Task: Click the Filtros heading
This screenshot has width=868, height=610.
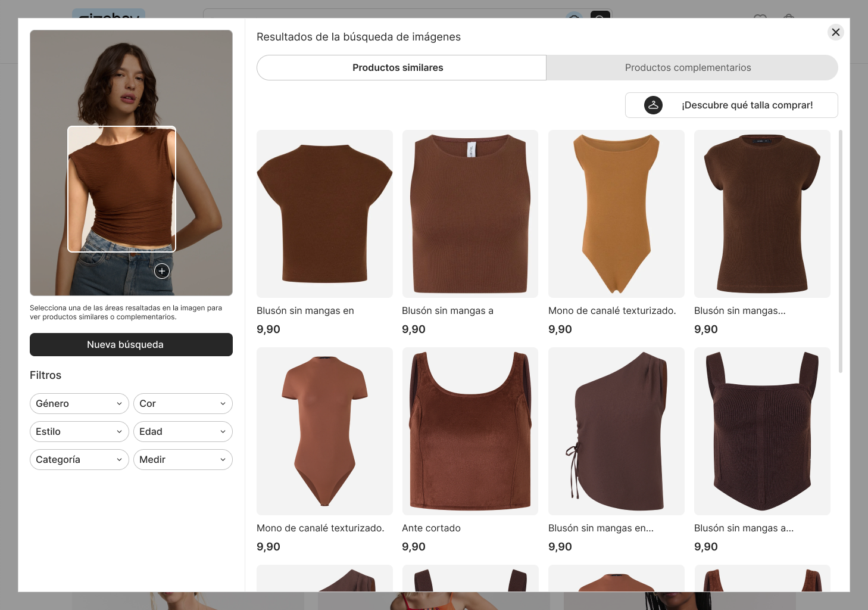Action: tap(46, 375)
